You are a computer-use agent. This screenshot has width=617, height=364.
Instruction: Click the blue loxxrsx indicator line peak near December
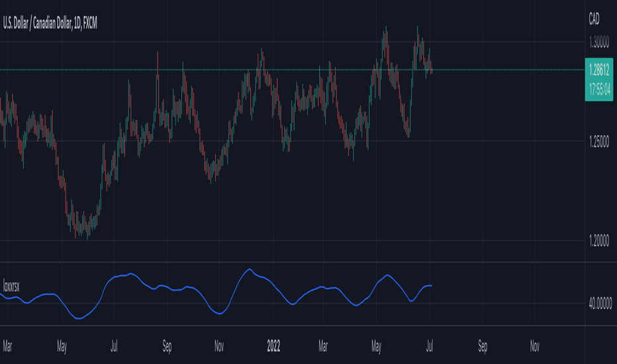[249, 269]
